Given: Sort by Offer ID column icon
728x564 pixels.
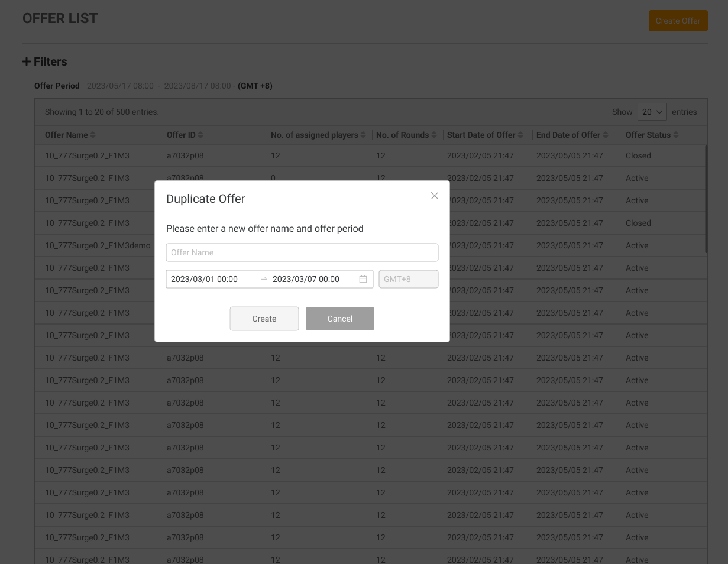Looking at the screenshot, I should (x=200, y=135).
